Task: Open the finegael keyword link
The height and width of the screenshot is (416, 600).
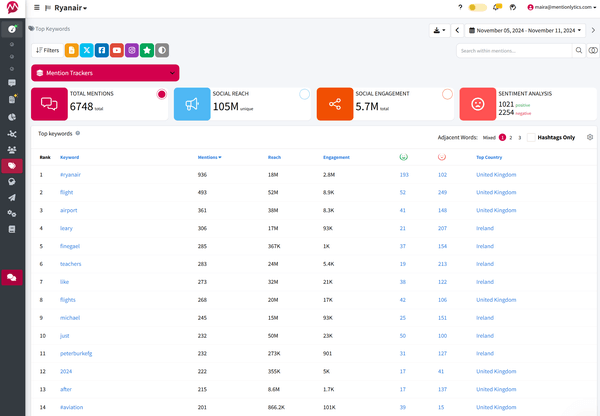Action: point(70,246)
